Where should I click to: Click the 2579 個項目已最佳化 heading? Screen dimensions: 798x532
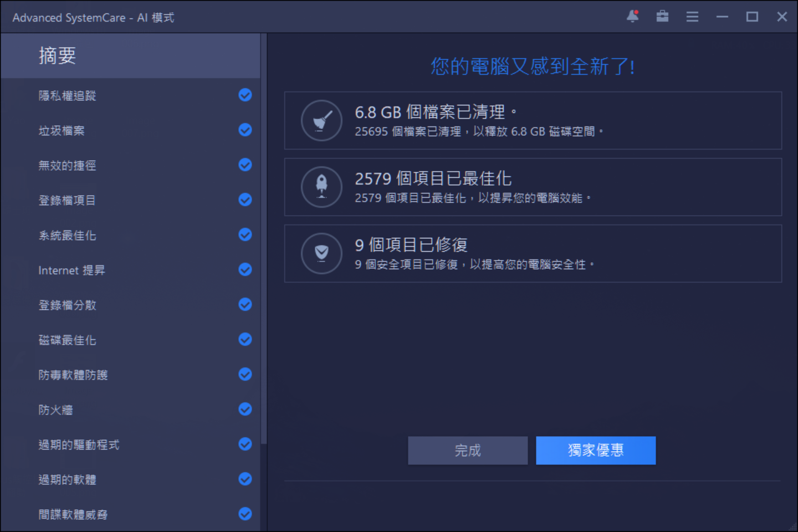(x=433, y=178)
